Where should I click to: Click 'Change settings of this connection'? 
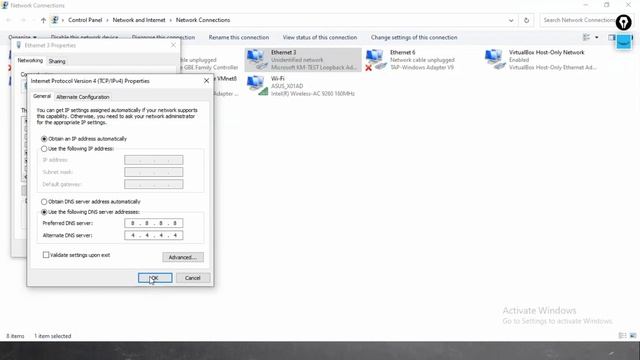coord(414,38)
